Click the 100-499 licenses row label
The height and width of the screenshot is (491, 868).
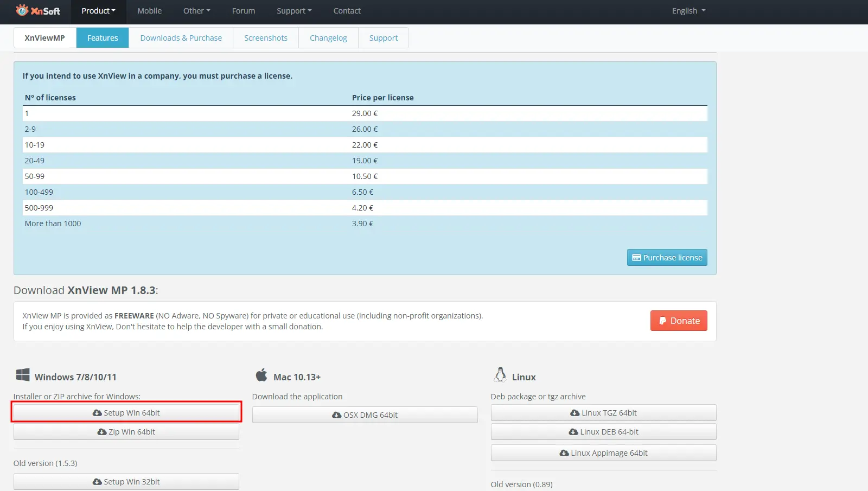39,192
